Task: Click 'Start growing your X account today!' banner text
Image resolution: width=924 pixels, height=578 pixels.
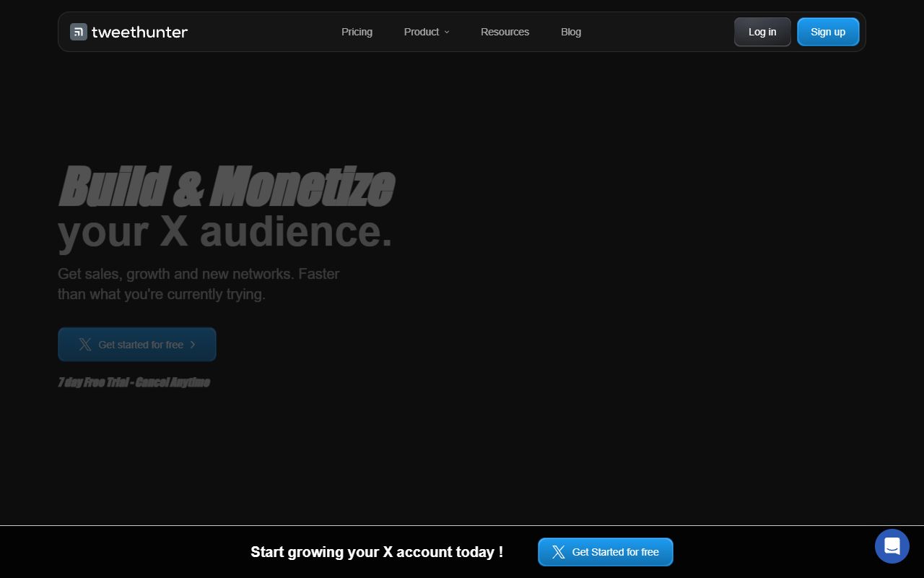Action: (x=376, y=551)
